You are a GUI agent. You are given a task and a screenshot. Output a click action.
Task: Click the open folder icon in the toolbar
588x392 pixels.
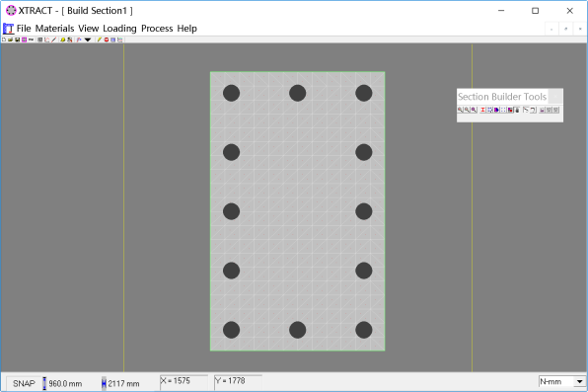[11, 39]
